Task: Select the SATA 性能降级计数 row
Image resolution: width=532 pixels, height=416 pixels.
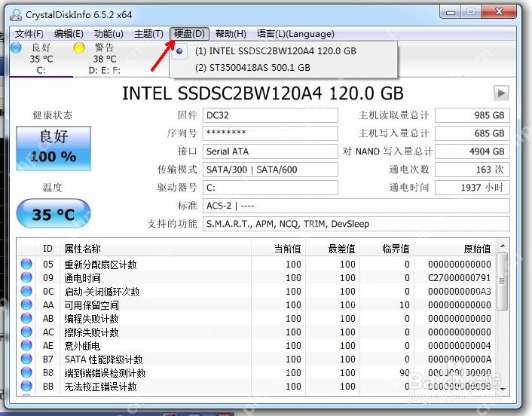Action: click(256, 359)
